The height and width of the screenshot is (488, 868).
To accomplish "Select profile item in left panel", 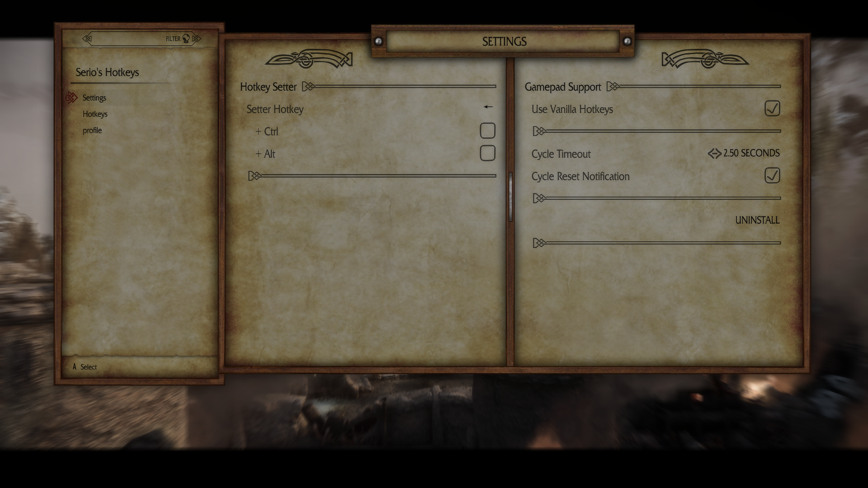I will [92, 130].
